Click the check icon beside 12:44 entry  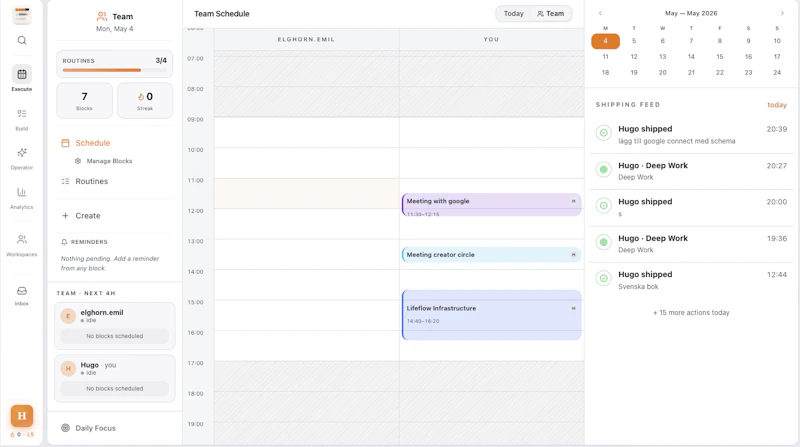pos(604,278)
